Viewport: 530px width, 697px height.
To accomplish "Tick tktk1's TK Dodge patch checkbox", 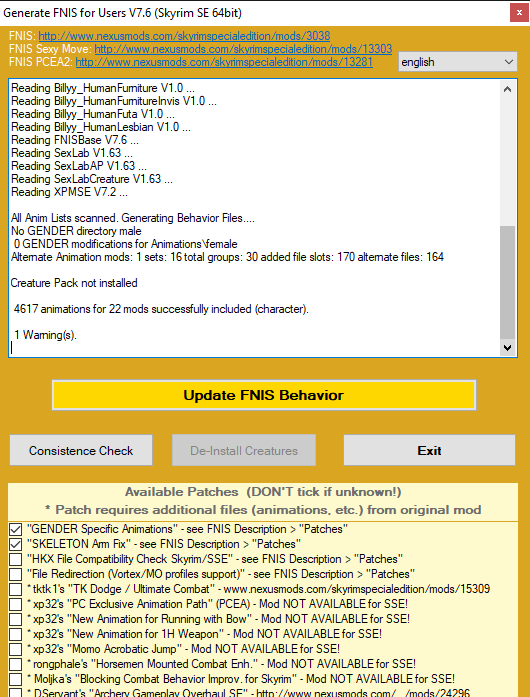I will tap(16, 589).
